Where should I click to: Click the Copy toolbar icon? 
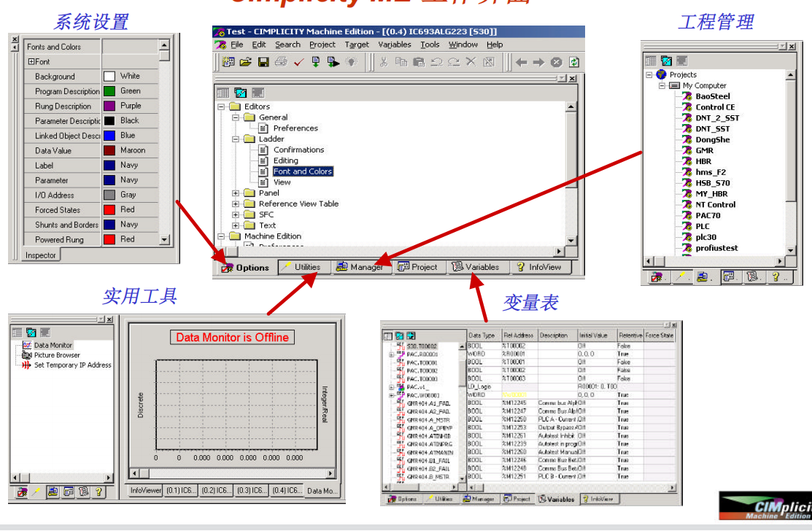(x=401, y=62)
